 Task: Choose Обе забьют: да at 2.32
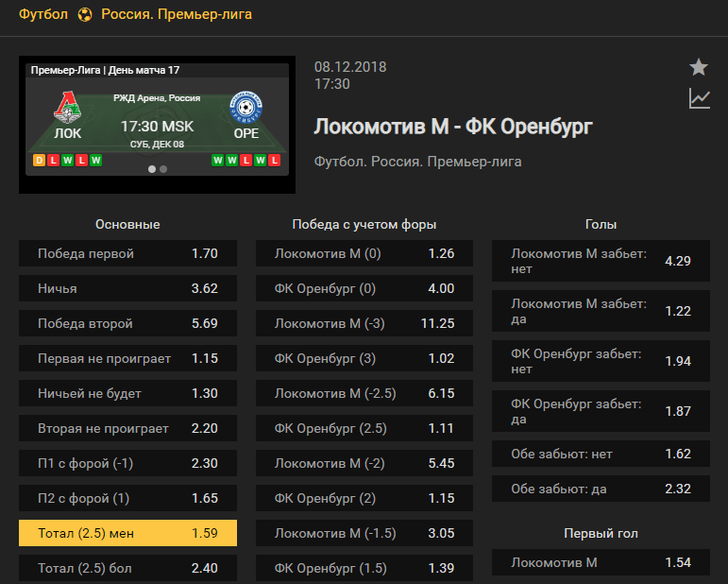click(x=601, y=489)
